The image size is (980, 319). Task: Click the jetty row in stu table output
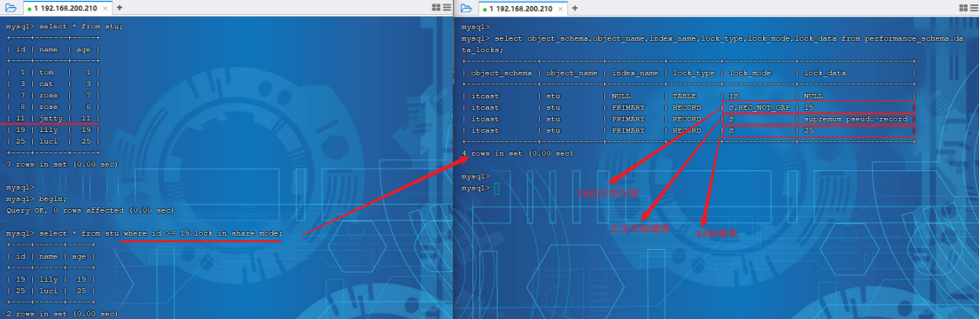pyautogui.click(x=52, y=118)
